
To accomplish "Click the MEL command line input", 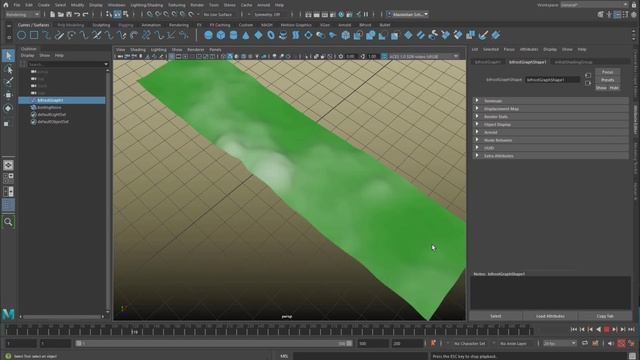I will tap(359, 356).
